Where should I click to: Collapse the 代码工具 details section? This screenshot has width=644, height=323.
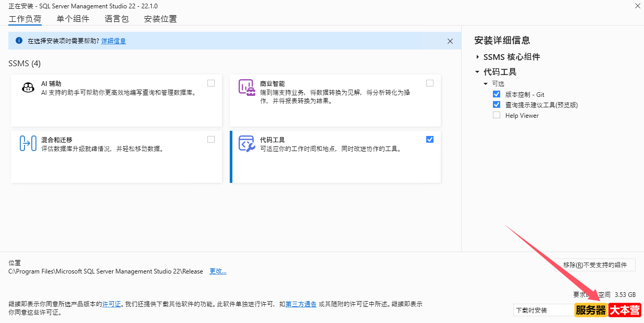476,71
